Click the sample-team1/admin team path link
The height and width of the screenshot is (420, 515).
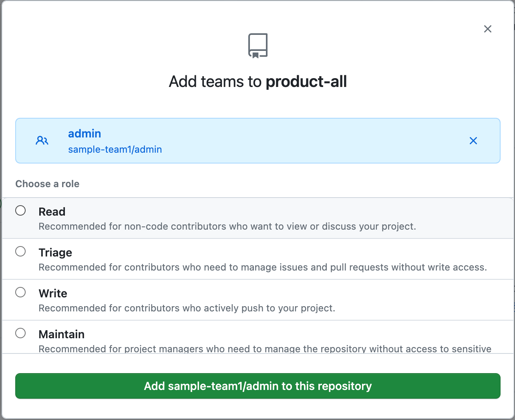(x=115, y=149)
